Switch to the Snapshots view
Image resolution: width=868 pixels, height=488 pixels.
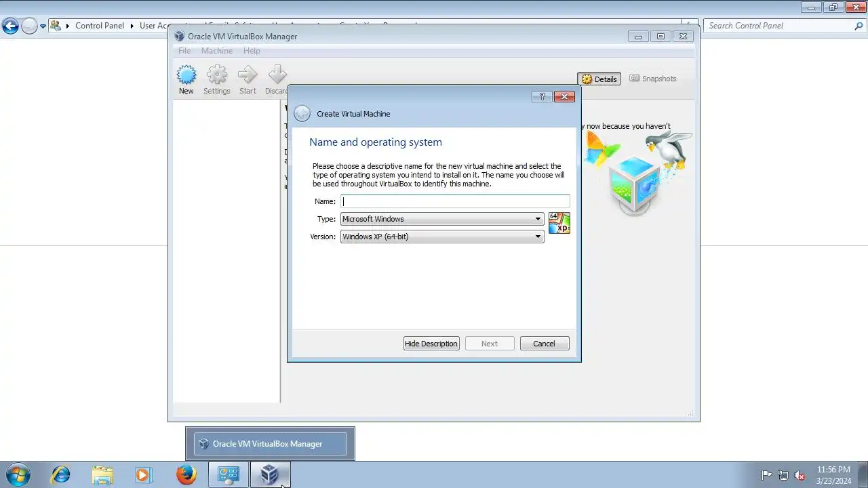point(652,79)
